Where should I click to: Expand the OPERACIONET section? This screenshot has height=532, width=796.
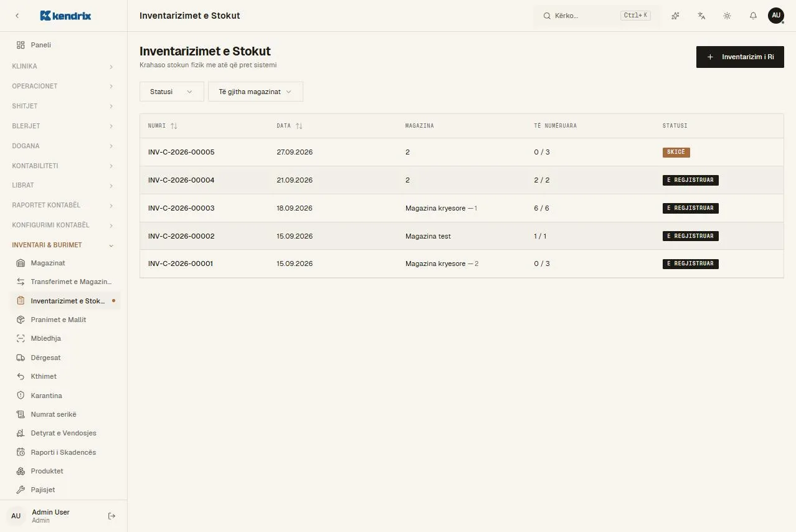click(64, 86)
